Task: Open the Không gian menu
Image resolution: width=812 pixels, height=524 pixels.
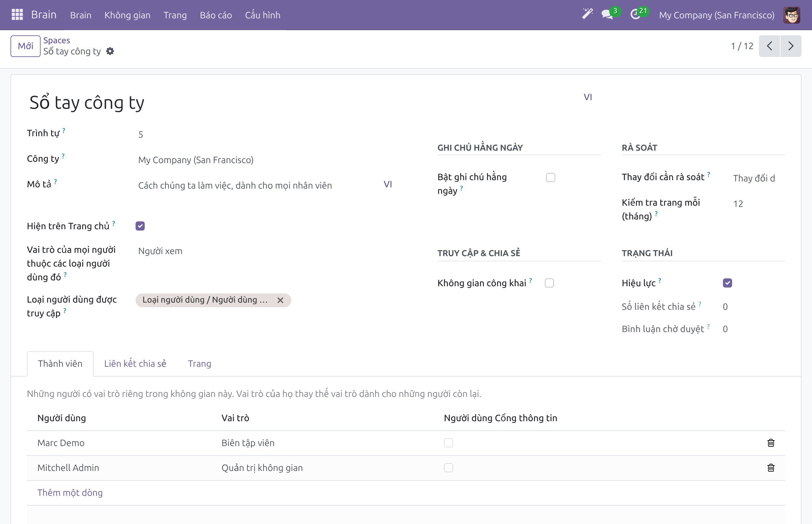Action: pyautogui.click(x=127, y=15)
